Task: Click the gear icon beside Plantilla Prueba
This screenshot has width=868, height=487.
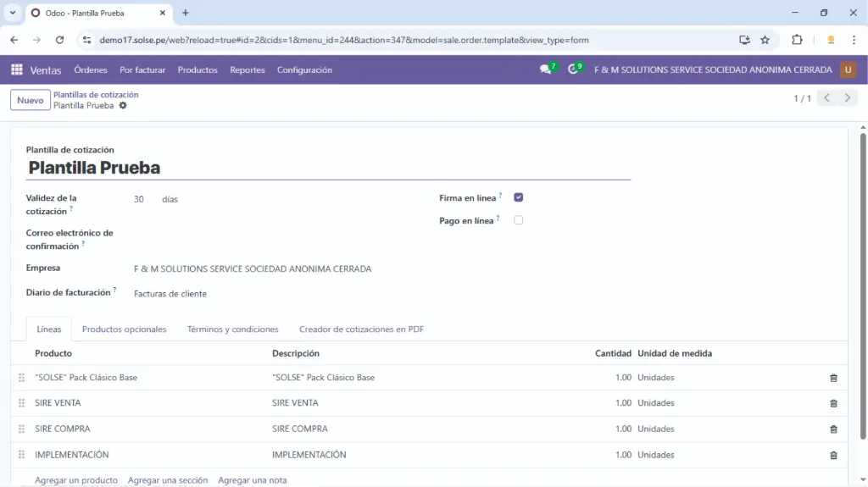Action: coord(123,106)
